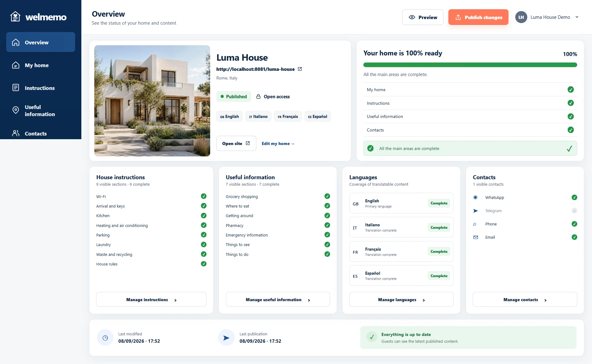Click the check mark beside My home readiness row
Screen dimensions: 592x364
(x=570, y=90)
